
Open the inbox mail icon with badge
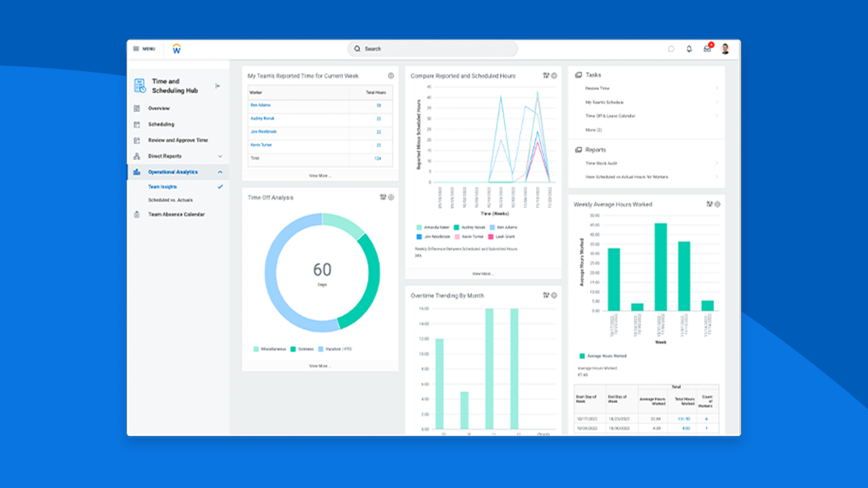pos(707,49)
